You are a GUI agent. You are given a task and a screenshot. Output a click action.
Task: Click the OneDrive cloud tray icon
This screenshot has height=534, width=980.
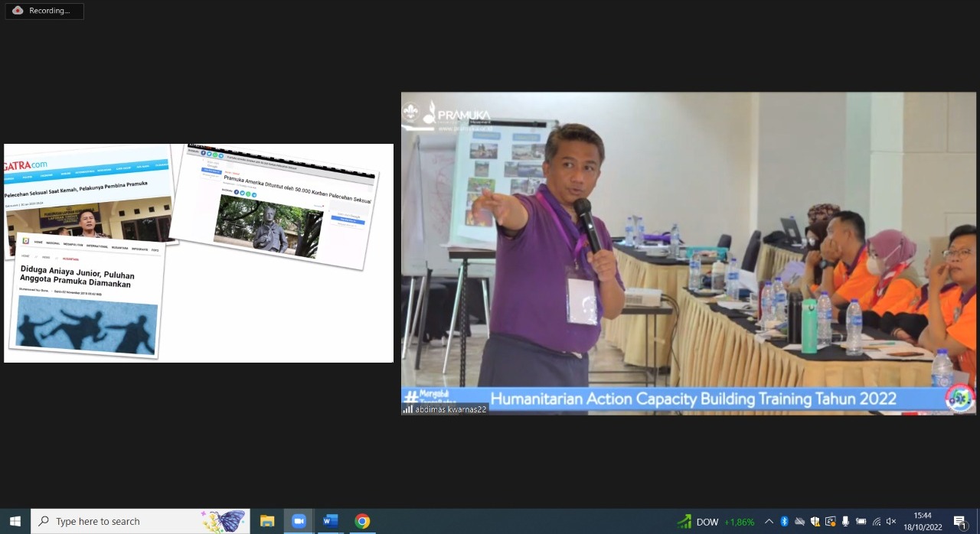(799, 522)
